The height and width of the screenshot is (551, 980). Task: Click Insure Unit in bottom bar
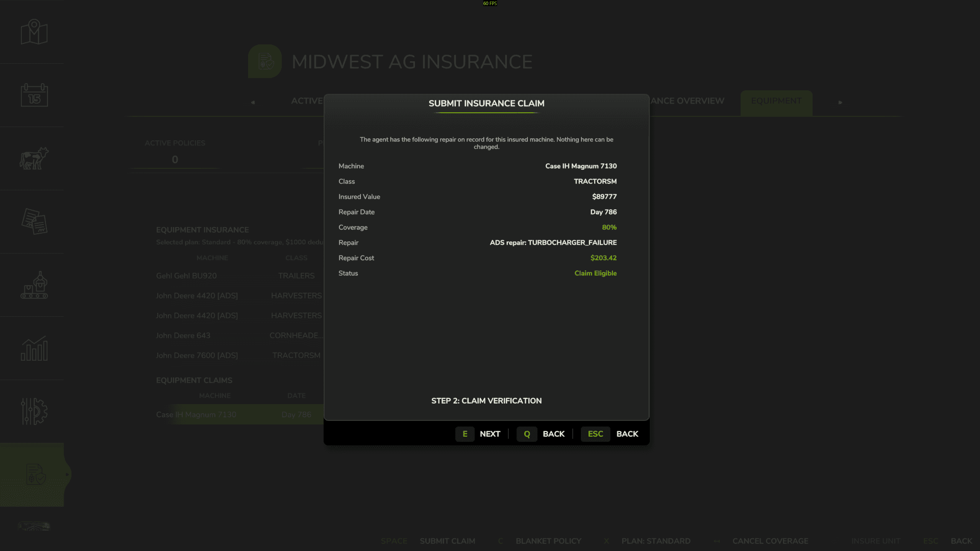click(875, 541)
